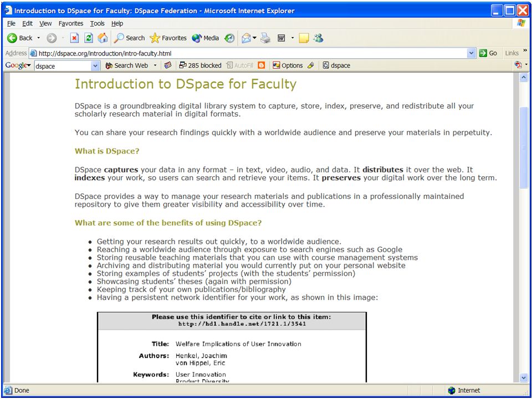Open the Adobe PDF toolbar dropdown arrow
This screenshot has height=399, width=532.
(x=526, y=65)
